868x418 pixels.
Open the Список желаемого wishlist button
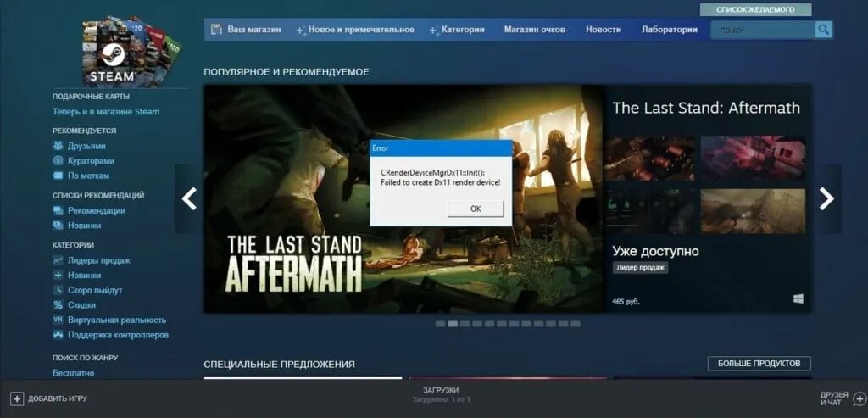point(755,9)
